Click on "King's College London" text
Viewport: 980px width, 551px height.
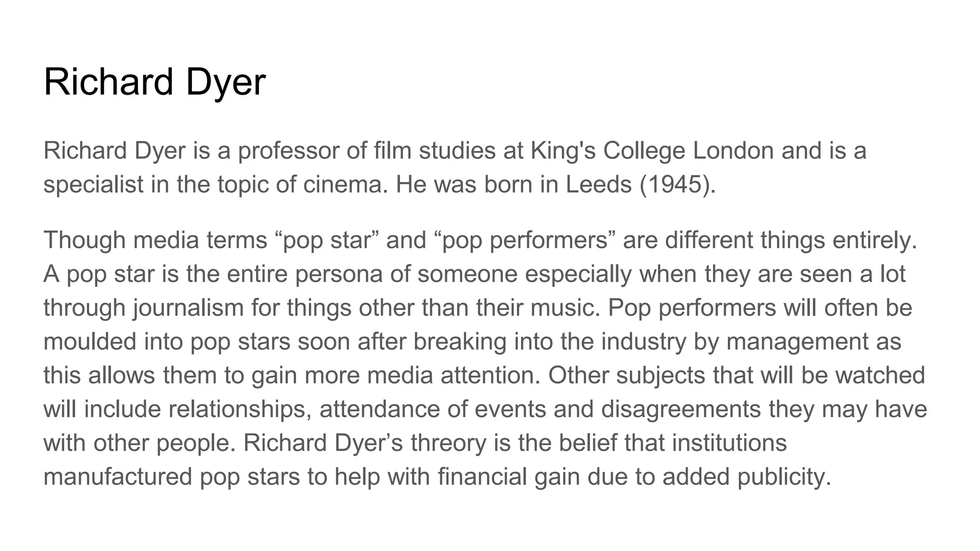[652, 151]
